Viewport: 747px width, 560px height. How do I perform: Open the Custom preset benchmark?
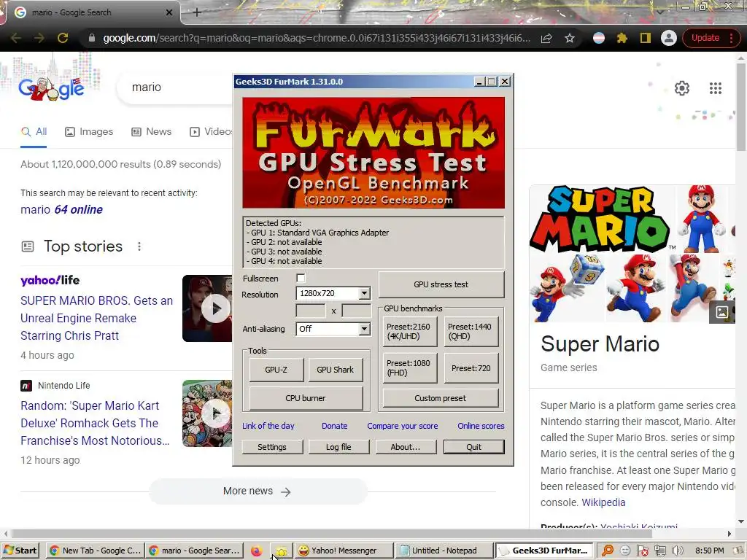[x=440, y=398]
